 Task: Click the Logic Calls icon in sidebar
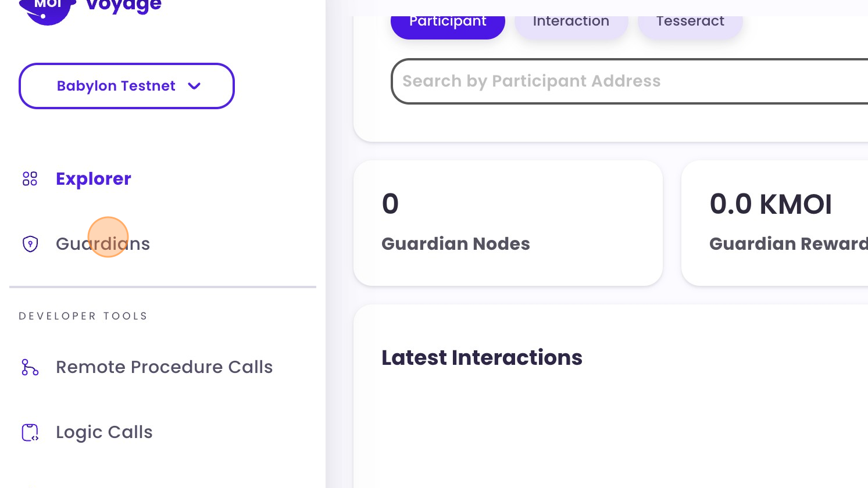(x=30, y=432)
